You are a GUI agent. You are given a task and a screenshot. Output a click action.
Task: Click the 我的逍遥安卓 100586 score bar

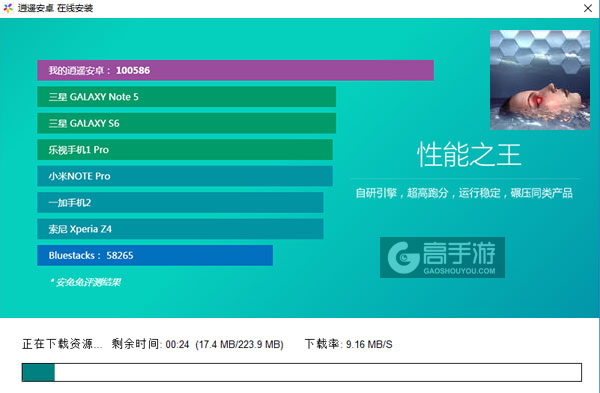[x=235, y=70]
